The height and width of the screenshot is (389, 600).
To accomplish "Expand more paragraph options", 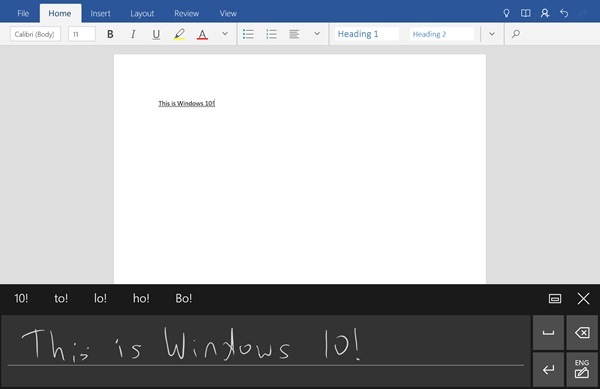I will [317, 34].
